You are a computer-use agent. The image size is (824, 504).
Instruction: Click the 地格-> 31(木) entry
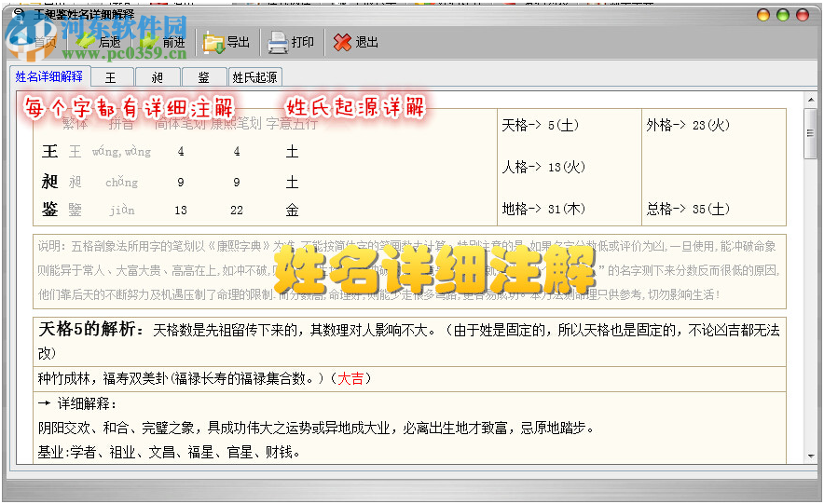click(x=543, y=209)
